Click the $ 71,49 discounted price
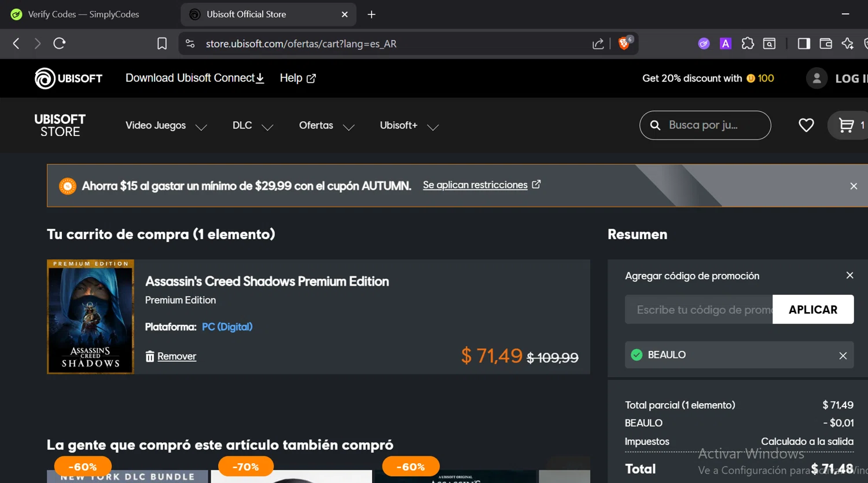The image size is (868, 483). point(491,356)
